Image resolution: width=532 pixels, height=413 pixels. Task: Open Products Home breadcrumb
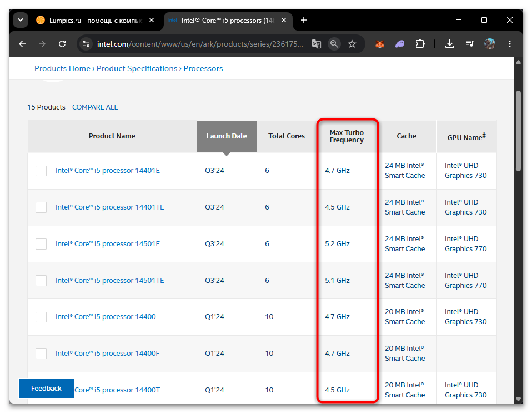pyautogui.click(x=62, y=68)
